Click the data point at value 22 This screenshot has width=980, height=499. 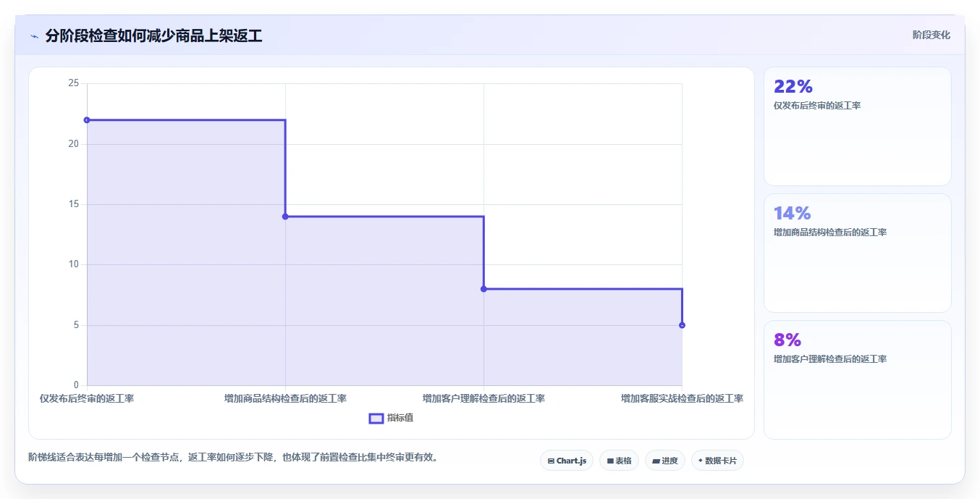click(87, 120)
